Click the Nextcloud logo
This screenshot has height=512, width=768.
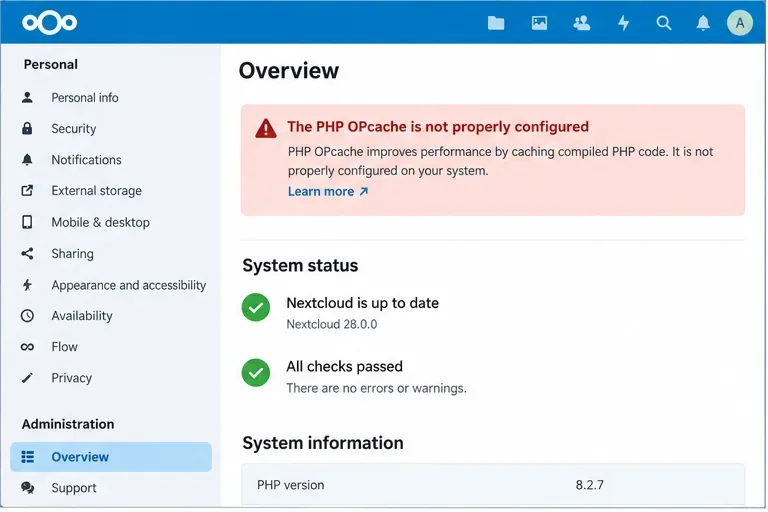click(49, 23)
